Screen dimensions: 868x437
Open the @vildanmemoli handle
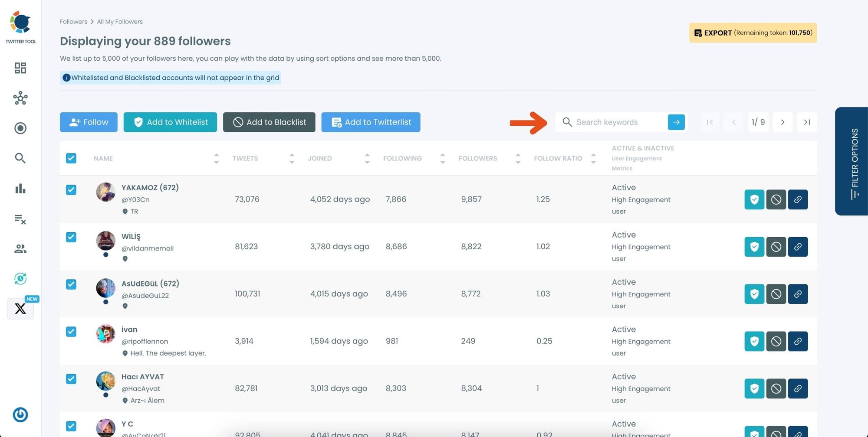(148, 248)
